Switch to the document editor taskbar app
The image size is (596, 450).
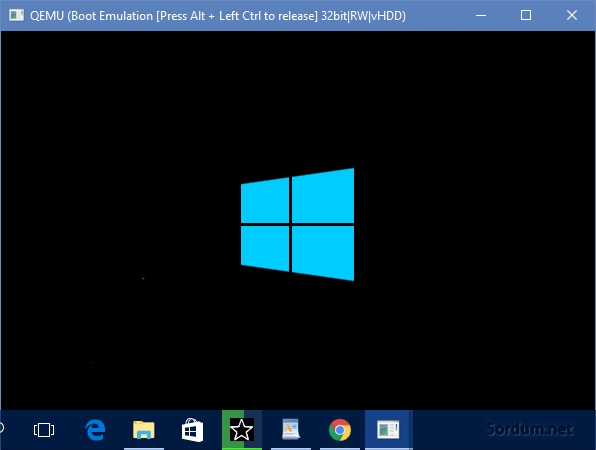pos(291,430)
